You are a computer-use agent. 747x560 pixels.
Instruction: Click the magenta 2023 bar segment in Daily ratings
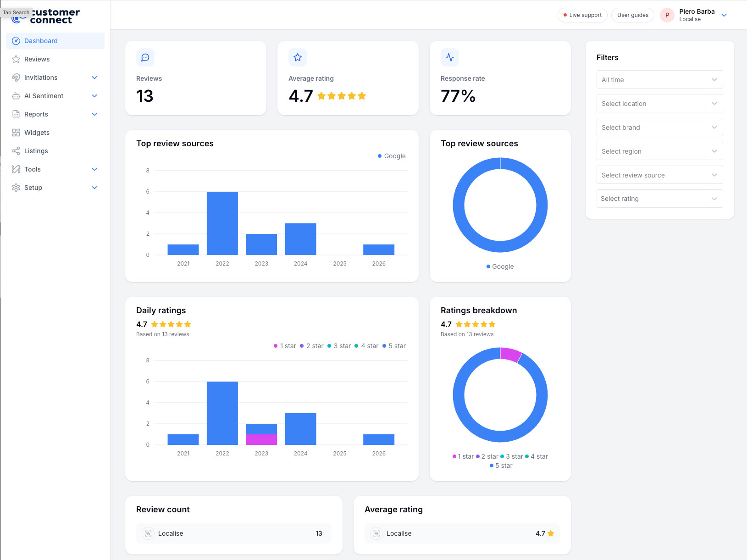(x=261, y=439)
